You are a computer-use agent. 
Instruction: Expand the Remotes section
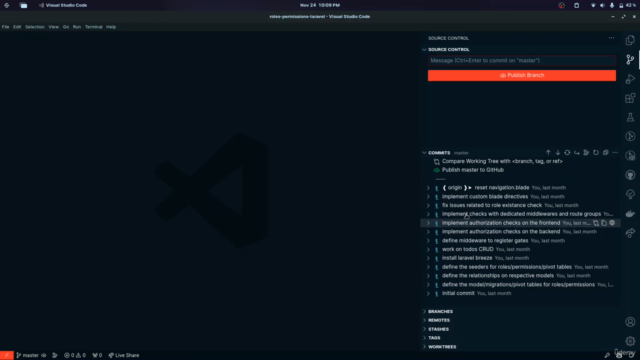(439, 320)
